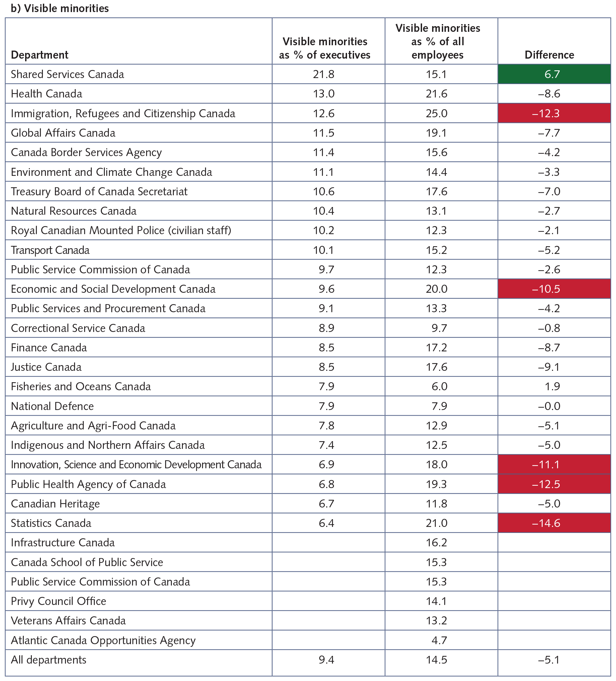Click the –0.8 difference value

(x=549, y=328)
